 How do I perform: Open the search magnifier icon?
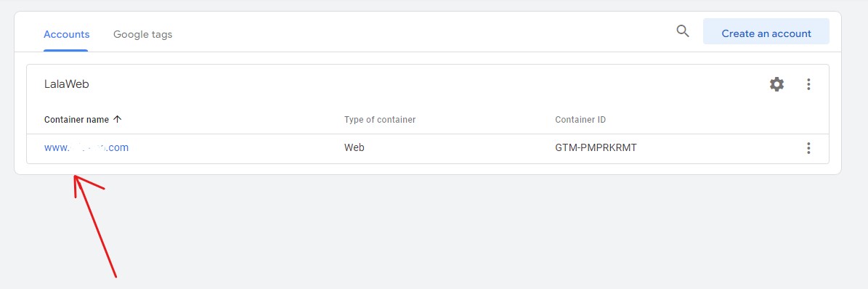[683, 31]
